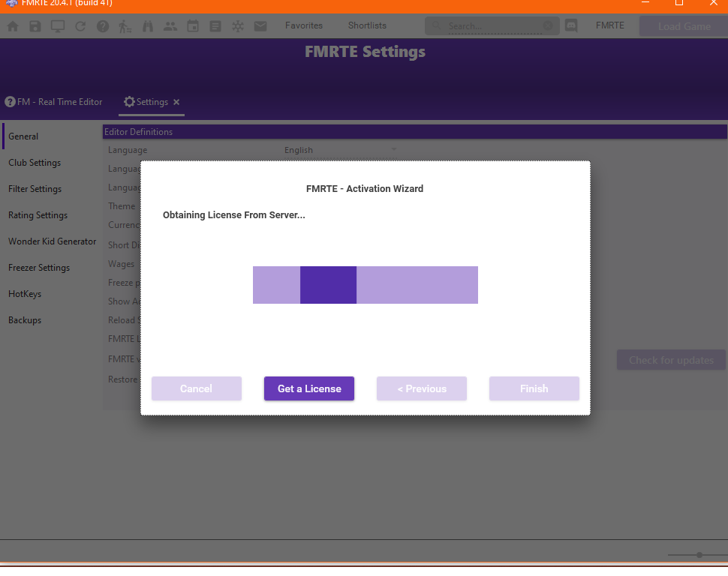Click the snowflake freezer icon
Viewport: 728px width, 576px height.
pos(238,26)
